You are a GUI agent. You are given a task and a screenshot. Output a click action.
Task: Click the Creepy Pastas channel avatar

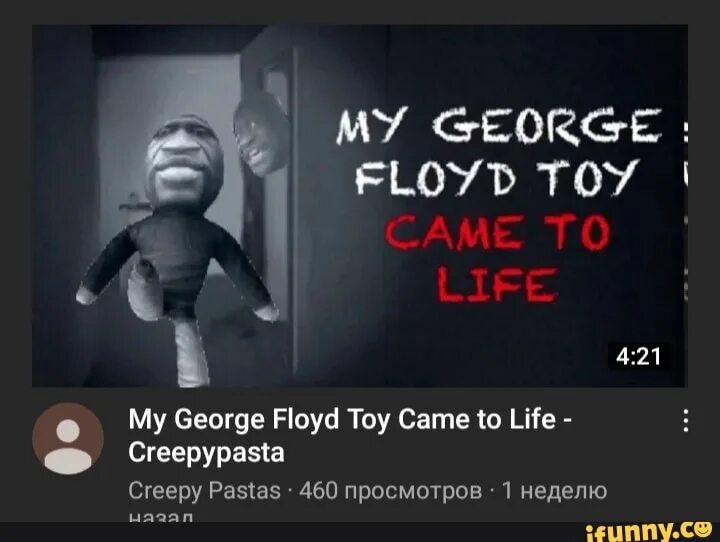pyautogui.click(x=68, y=438)
